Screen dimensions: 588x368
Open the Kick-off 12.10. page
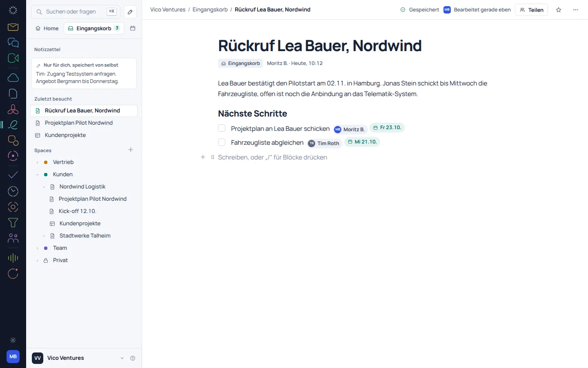(78, 211)
